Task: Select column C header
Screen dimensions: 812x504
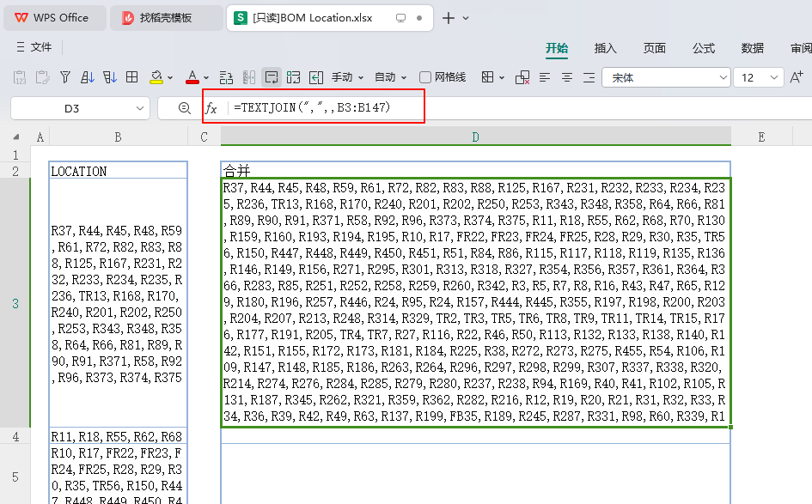Action: (204, 137)
